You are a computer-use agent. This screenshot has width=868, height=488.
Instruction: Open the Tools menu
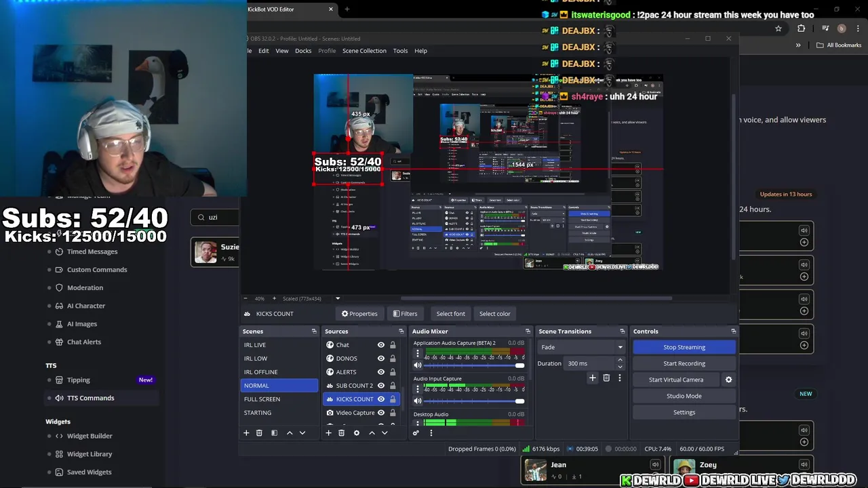click(x=400, y=51)
